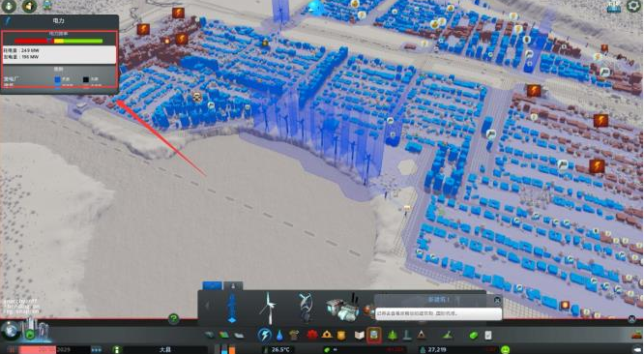644x354 pixels.
Task: Open the green happiness face indicator
Action: click(x=506, y=349)
